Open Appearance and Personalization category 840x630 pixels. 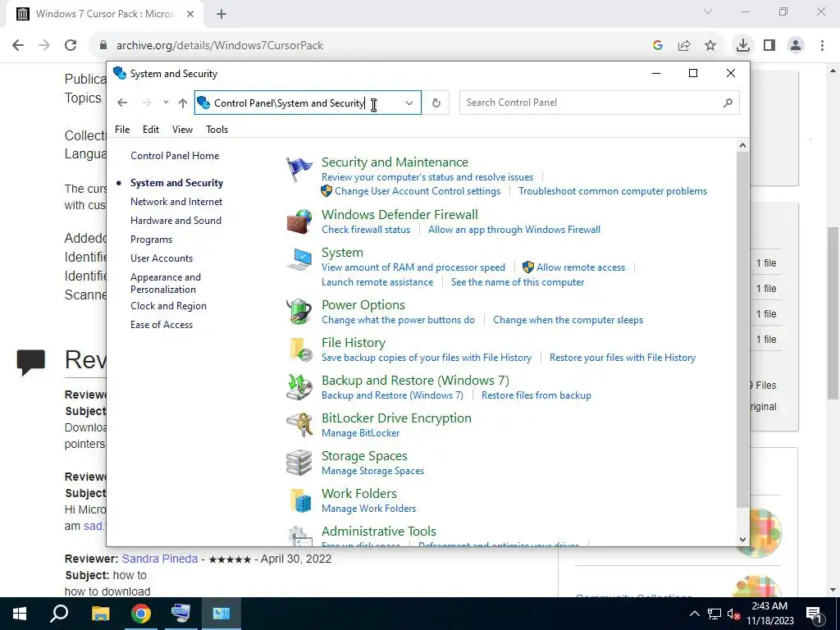[x=166, y=283]
